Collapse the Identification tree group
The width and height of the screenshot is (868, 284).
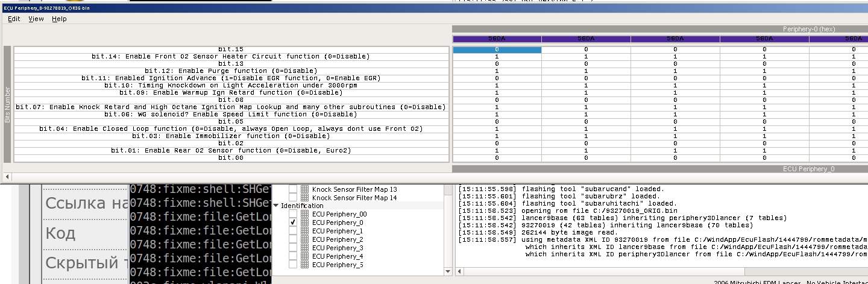(x=276, y=206)
